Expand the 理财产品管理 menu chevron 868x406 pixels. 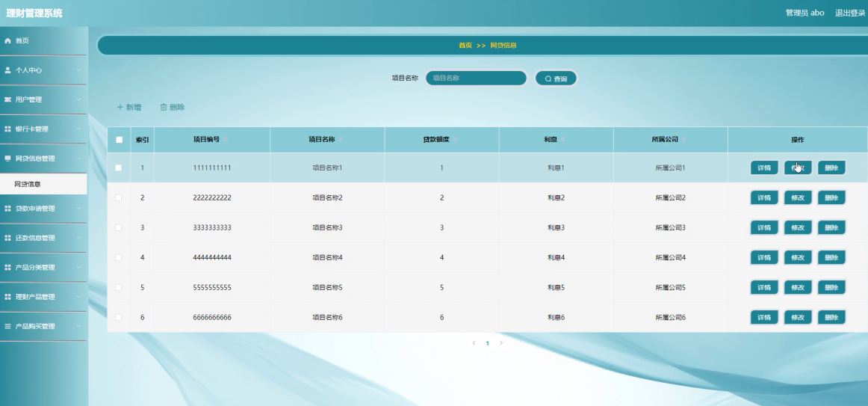coord(78,297)
